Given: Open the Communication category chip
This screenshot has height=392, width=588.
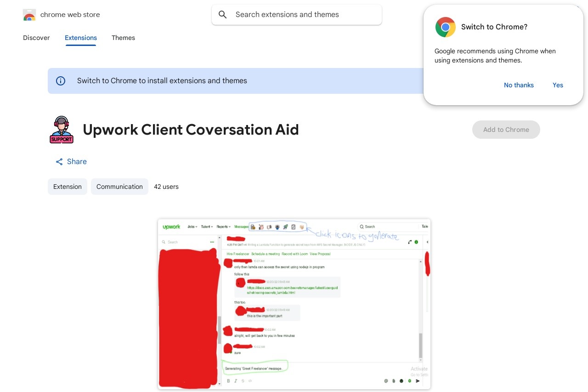Looking at the screenshot, I should pos(119,187).
